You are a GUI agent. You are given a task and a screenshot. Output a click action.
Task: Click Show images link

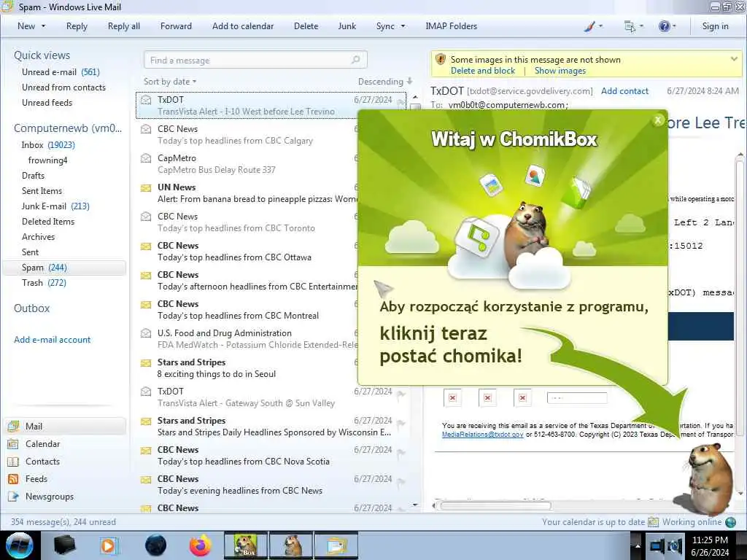point(560,71)
